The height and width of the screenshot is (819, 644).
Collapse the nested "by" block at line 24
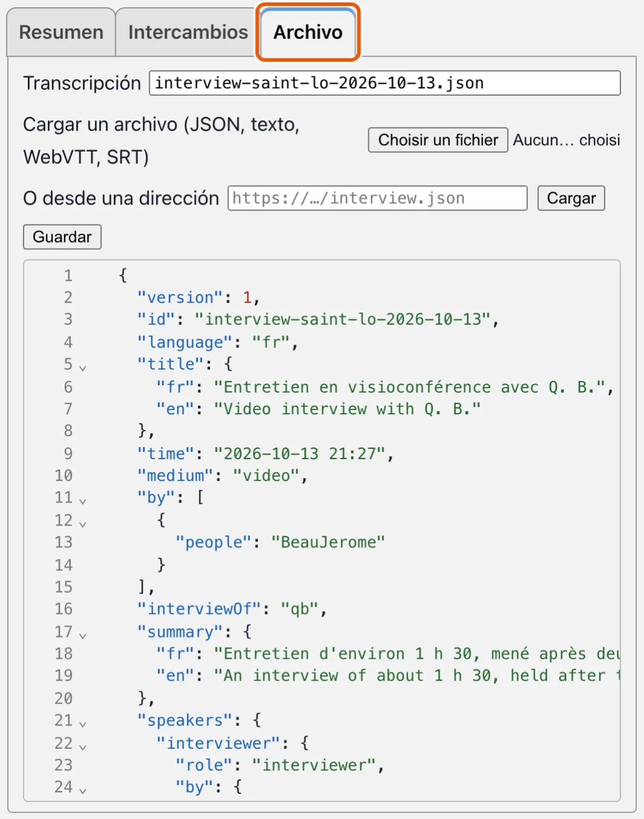(83, 791)
